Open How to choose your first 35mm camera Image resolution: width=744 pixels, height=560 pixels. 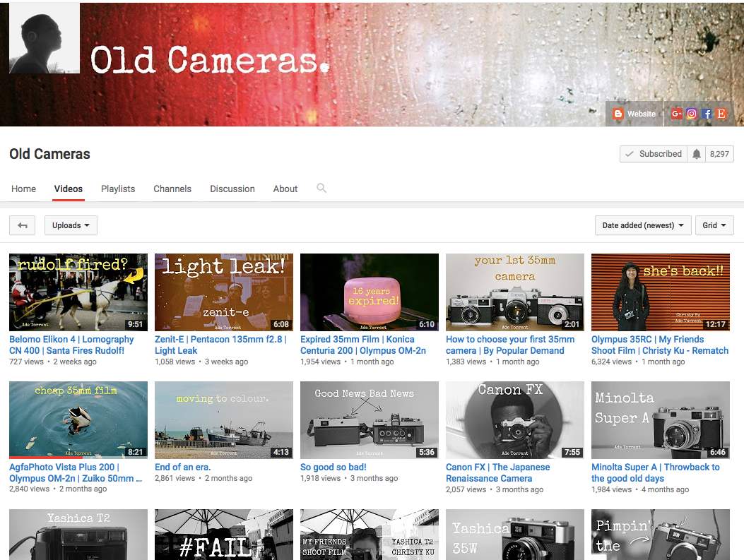coord(510,345)
